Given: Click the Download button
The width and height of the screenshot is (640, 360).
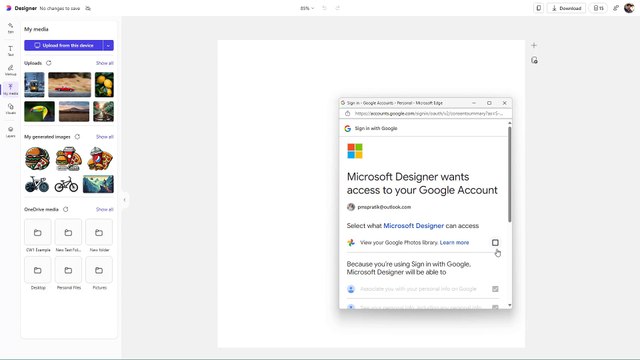Looking at the screenshot, I should pos(566,8).
